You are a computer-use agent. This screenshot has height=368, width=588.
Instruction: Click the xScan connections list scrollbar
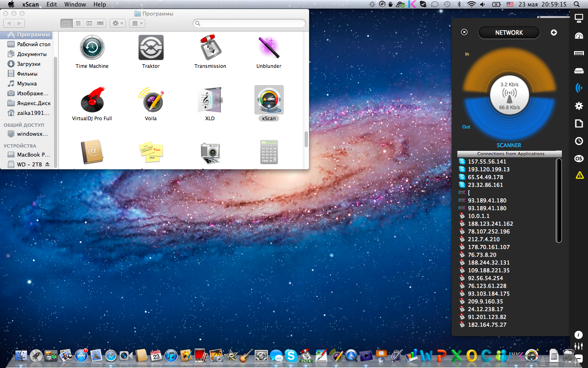click(559, 200)
